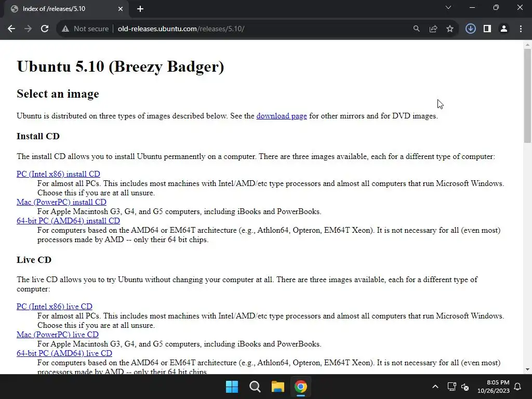Select the Index of /releases/5.10 tab
Viewport: 532px width, 399px height.
66,9
